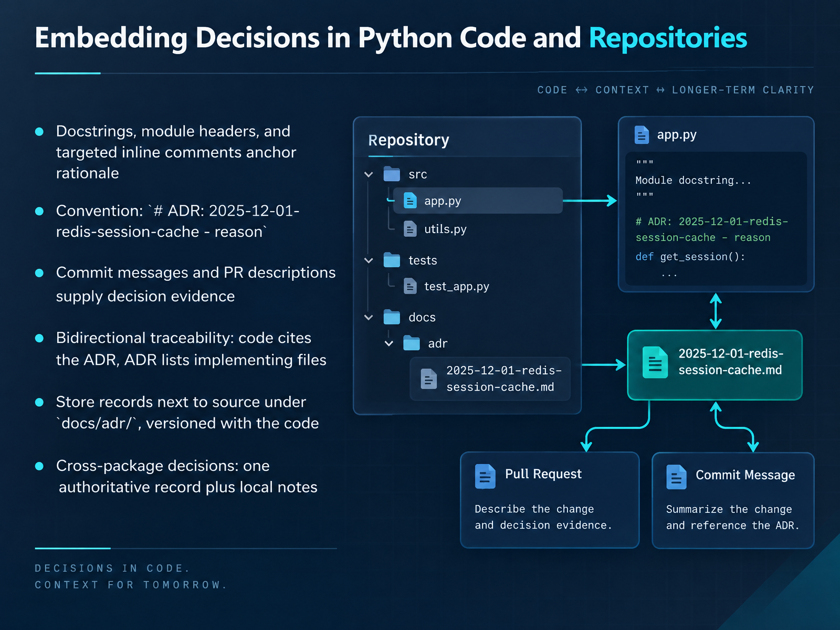The width and height of the screenshot is (840, 630).
Task: Click the 'CONTEXT FOR TOMORROW.' footer text
Action: [131, 585]
